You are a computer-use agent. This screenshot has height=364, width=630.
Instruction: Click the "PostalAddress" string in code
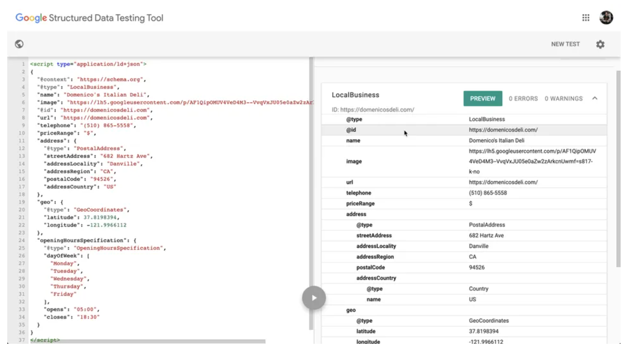coord(99,148)
